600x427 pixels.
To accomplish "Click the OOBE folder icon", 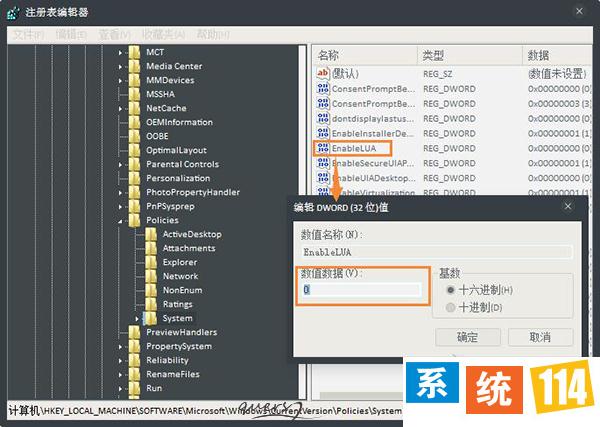I will click(x=134, y=136).
